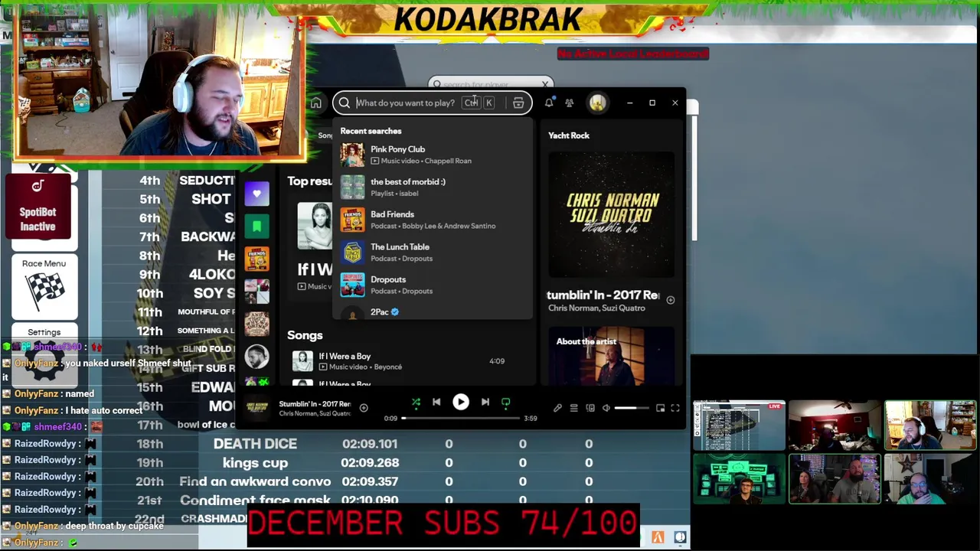Clear the 'search for player' field with X
Viewport: 980px width, 551px height.
pyautogui.click(x=545, y=84)
